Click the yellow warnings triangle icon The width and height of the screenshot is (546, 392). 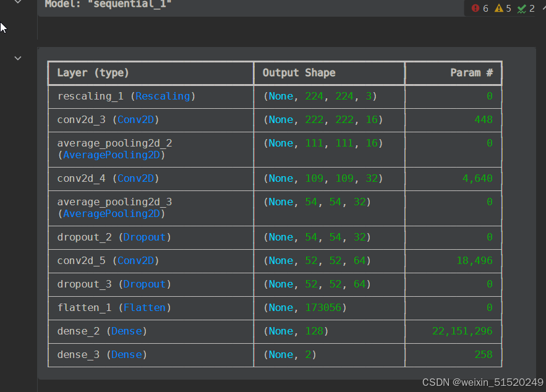[498, 8]
